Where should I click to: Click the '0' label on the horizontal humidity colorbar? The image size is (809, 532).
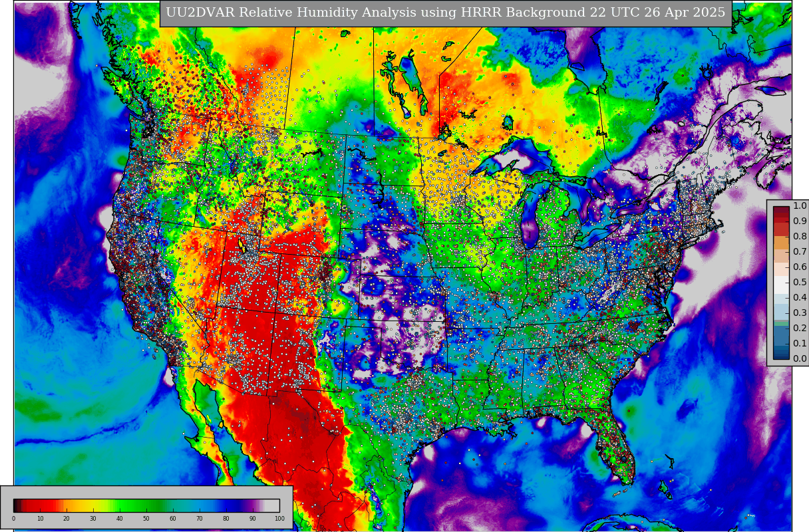coord(13,519)
